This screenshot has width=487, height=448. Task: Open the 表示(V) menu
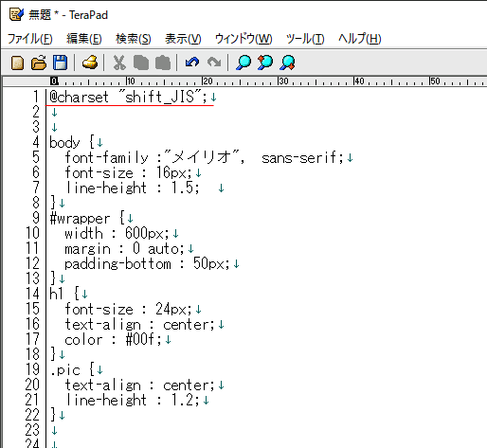[x=183, y=39]
